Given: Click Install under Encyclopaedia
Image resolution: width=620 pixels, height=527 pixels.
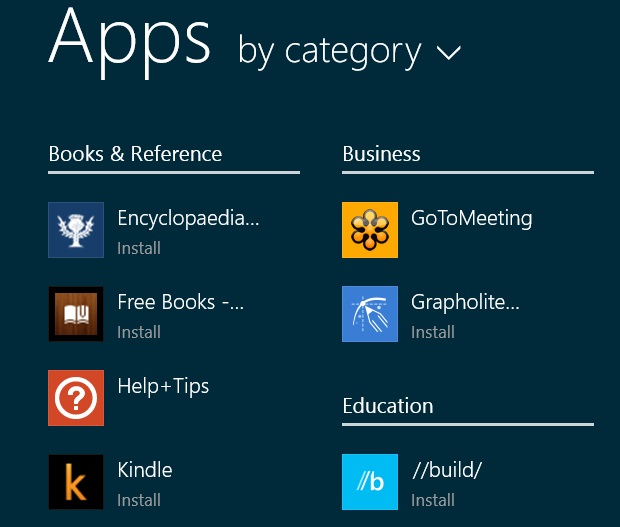Looking at the screenshot, I should coord(139,248).
